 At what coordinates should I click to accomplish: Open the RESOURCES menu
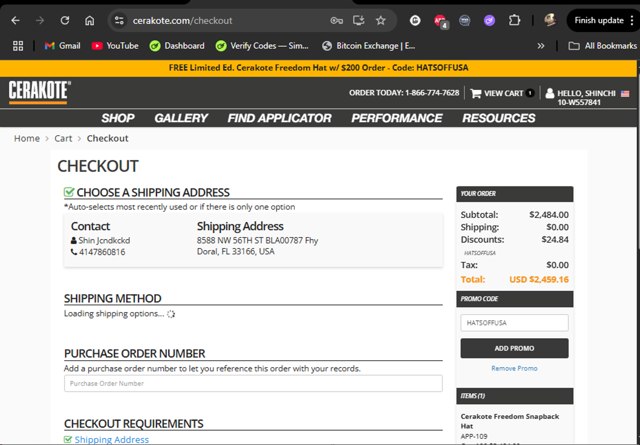click(499, 118)
